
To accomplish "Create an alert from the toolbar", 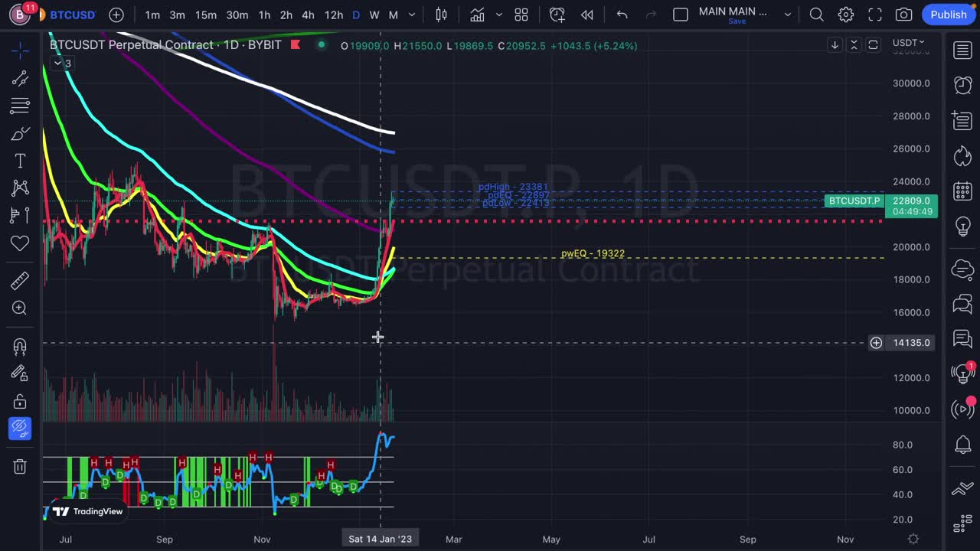I will [x=557, y=15].
